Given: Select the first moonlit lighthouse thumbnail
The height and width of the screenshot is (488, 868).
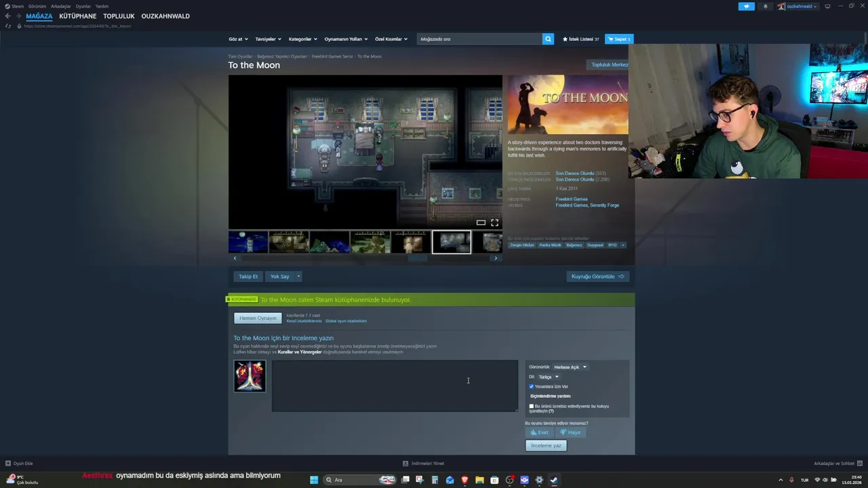Looking at the screenshot, I should pyautogui.click(x=248, y=242).
